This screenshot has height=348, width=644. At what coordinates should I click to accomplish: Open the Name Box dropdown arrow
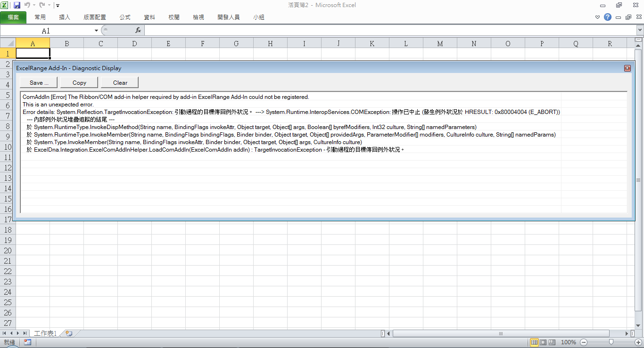coord(96,31)
